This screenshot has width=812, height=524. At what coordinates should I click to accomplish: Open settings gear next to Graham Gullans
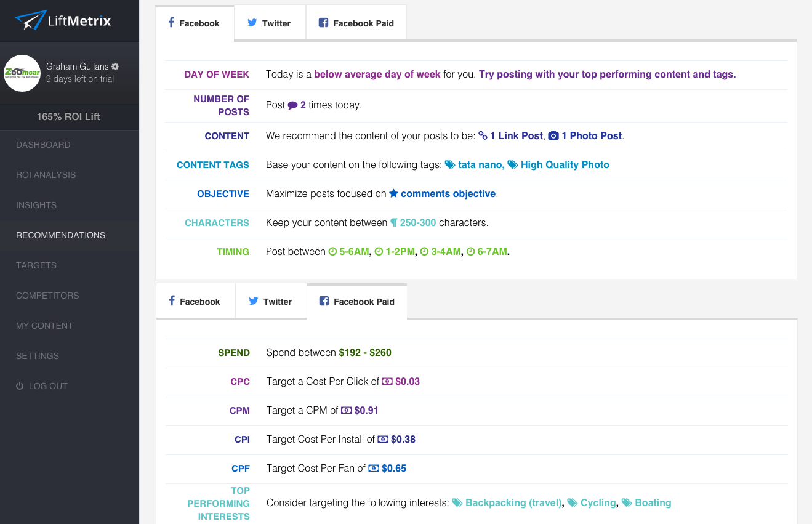tap(115, 67)
